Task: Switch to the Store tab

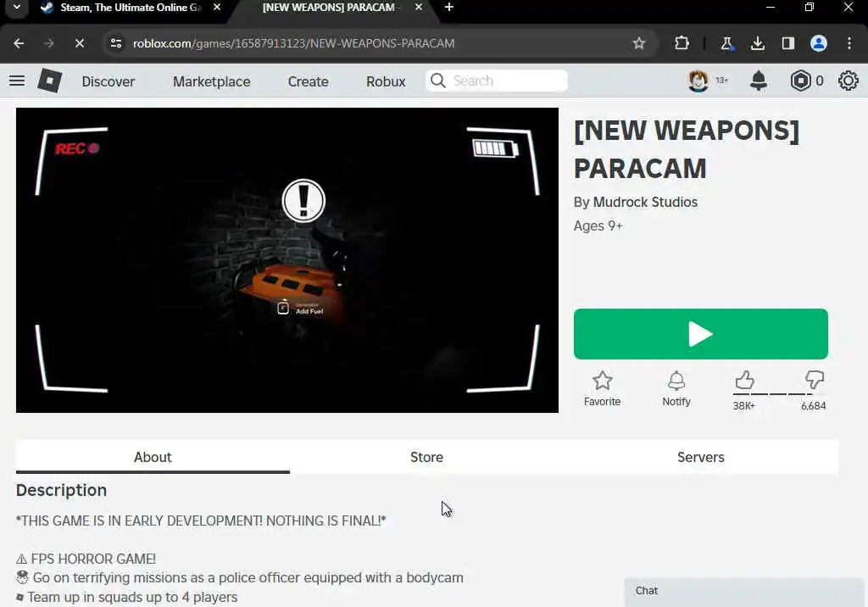Action: [x=427, y=457]
